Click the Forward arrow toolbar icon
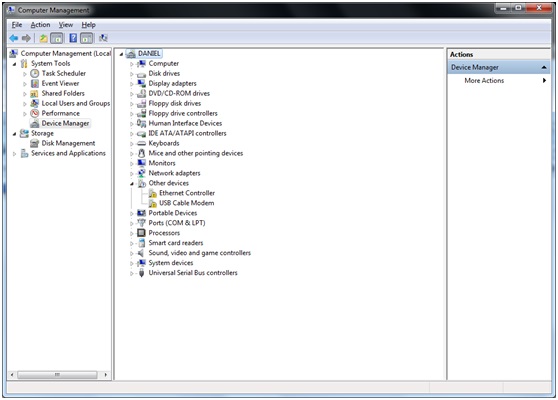The height and width of the screenshot is (400, 558). [x=26, y=38]
